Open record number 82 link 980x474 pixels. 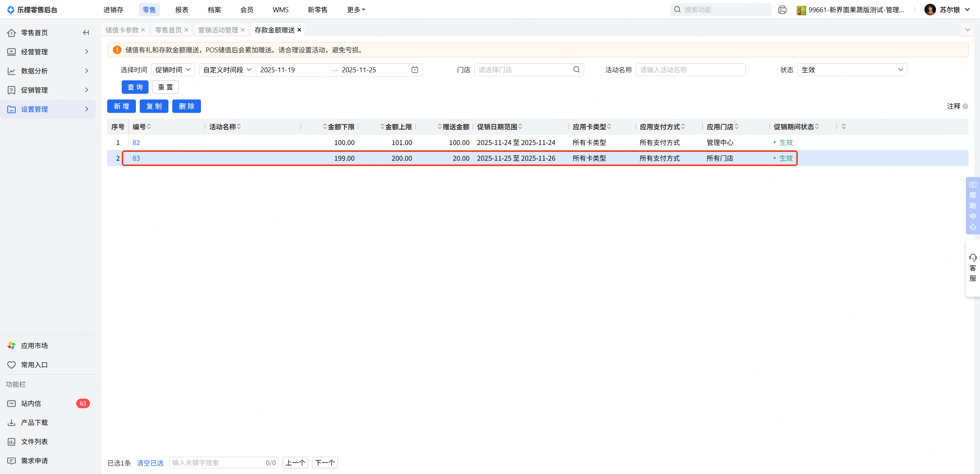(136, 142)
